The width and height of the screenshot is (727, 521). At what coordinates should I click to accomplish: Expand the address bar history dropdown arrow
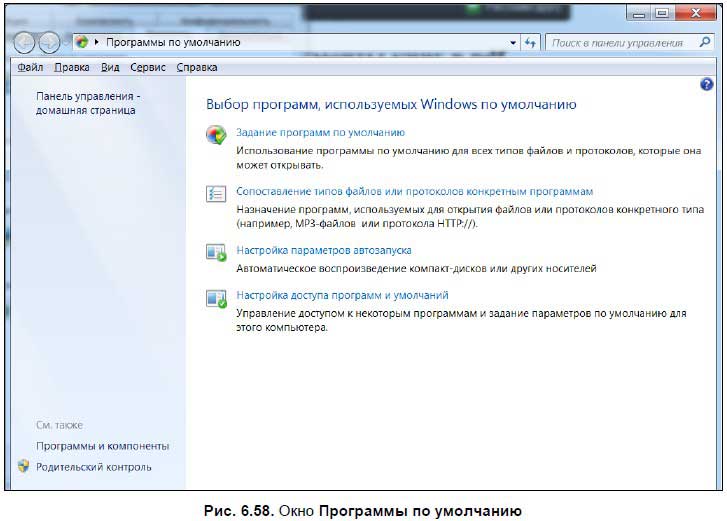513,43
